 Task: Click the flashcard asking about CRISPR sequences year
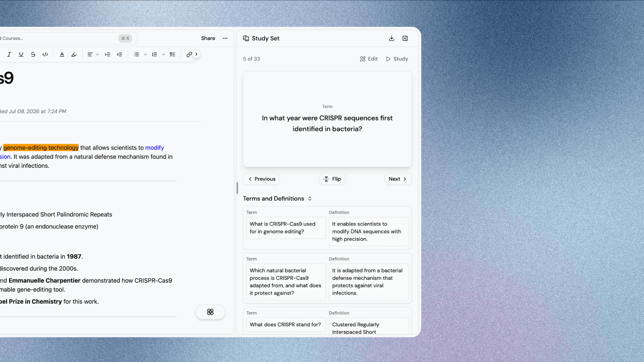327,119
